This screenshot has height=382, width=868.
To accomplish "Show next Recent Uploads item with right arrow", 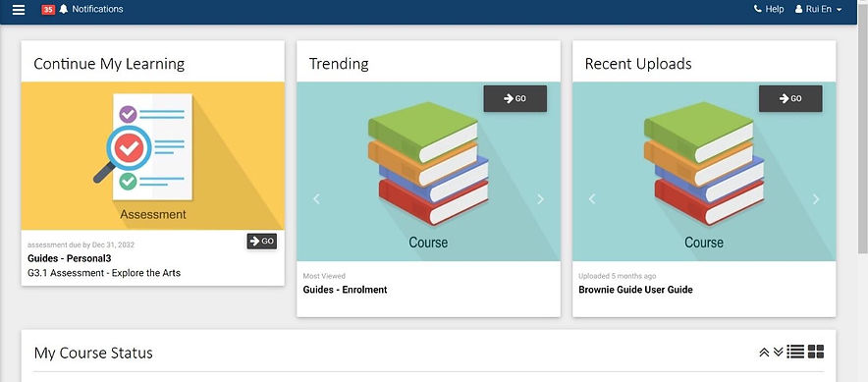I will point(816,199).
